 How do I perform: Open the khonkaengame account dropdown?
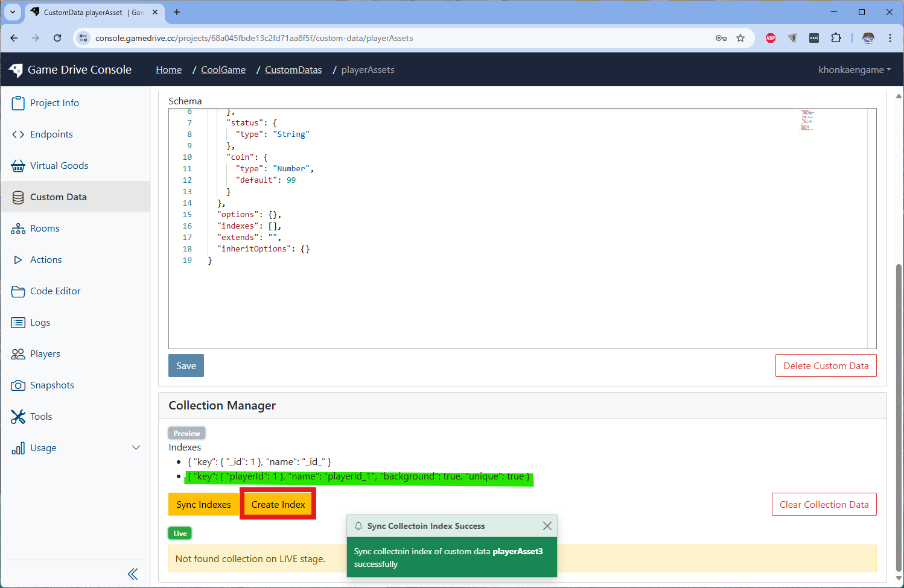(854, 69)
